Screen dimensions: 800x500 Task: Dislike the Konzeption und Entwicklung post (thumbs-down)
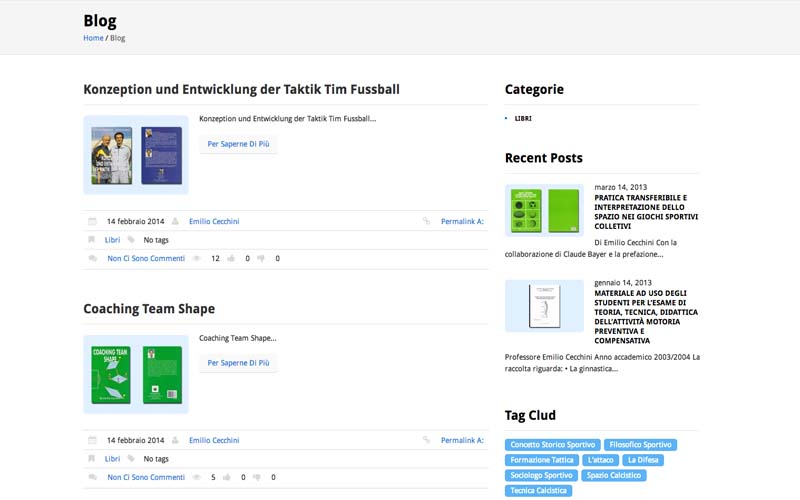pyautogui.click(x=261, y=259)
